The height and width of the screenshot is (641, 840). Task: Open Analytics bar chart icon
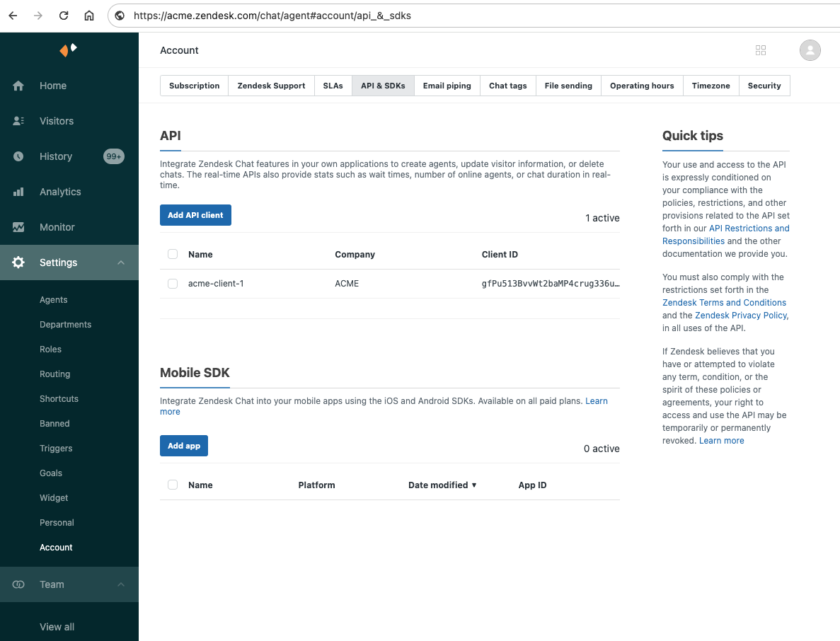(x=18, y=192)
